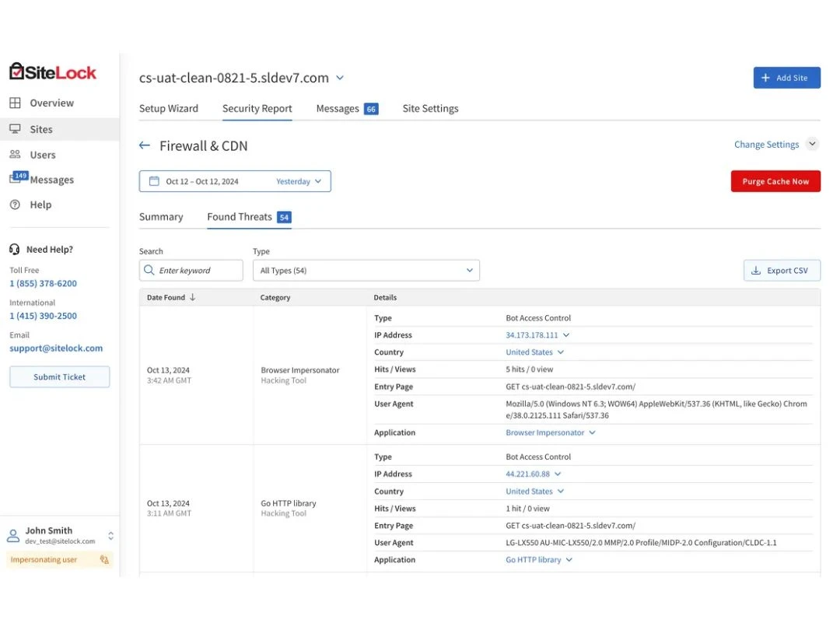Click the Add Site button
Image resolution: width=840 pixels, height=630 pixels.
click(x=786, y=78)
